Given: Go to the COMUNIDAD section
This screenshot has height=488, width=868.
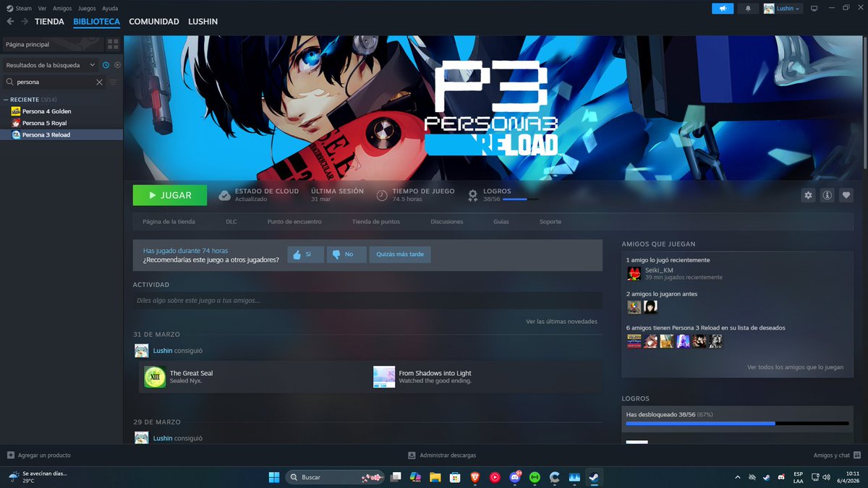Looking at the screenshot, I should (x=154, y=22).
